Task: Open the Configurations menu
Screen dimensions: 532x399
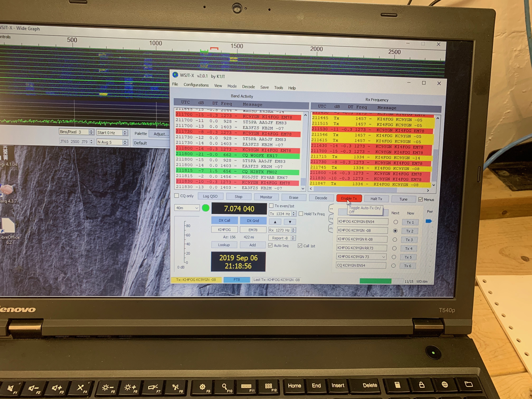Action: click(196, 85)
